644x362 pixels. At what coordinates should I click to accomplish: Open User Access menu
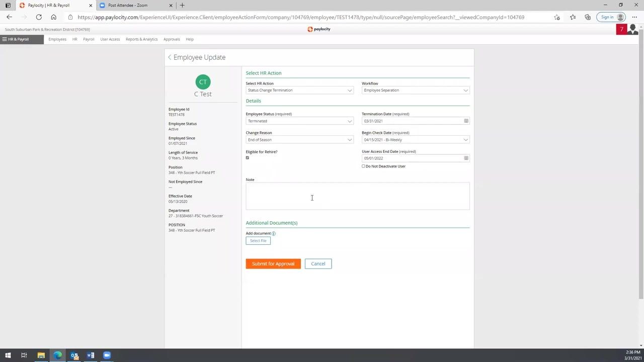click(x=110, y=39)
